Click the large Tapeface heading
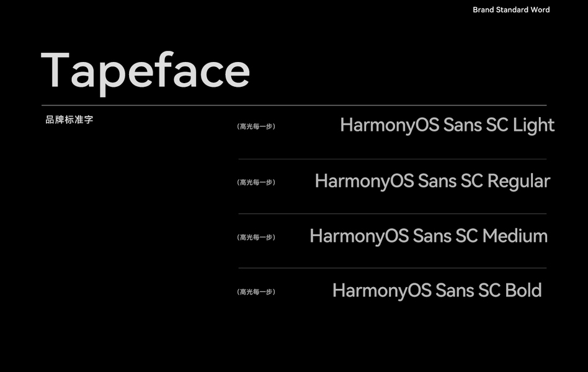Viewport: 588px width, 372px height. [145, 70]
